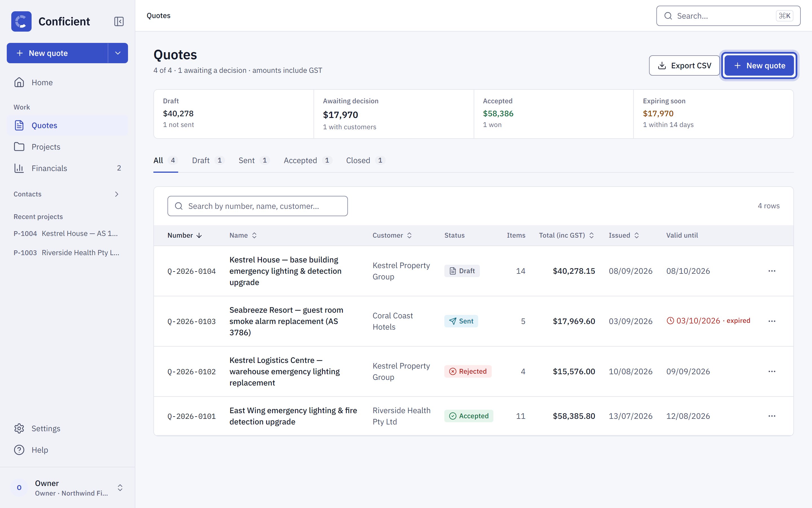Image resolution: width=812 pixels, height=508 pixels.
Task: Click the Draft status badge
Action: [x=462, y=271]
